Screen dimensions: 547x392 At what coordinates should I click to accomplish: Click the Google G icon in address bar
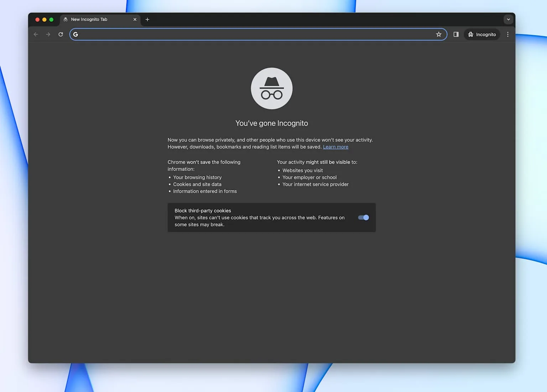75,35
